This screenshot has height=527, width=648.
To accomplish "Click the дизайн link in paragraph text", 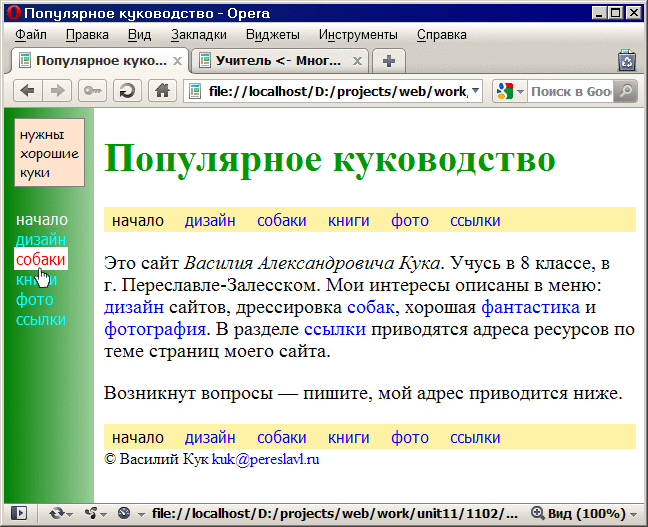I will [134, 307].
